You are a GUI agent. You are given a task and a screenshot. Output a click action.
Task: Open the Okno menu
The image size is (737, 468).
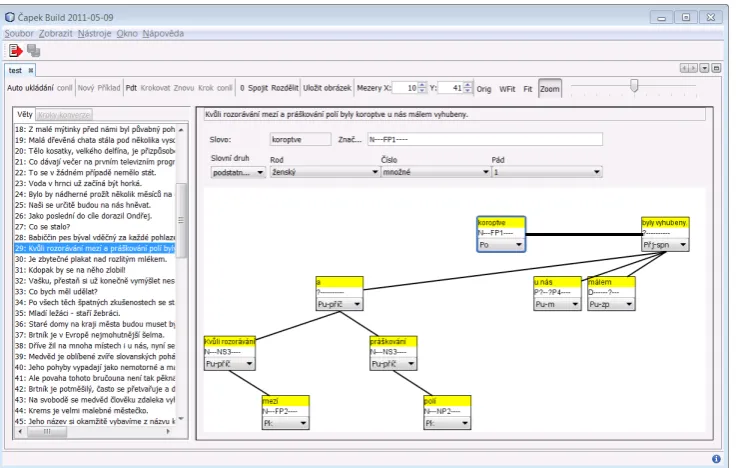click(x=127, y=33)
